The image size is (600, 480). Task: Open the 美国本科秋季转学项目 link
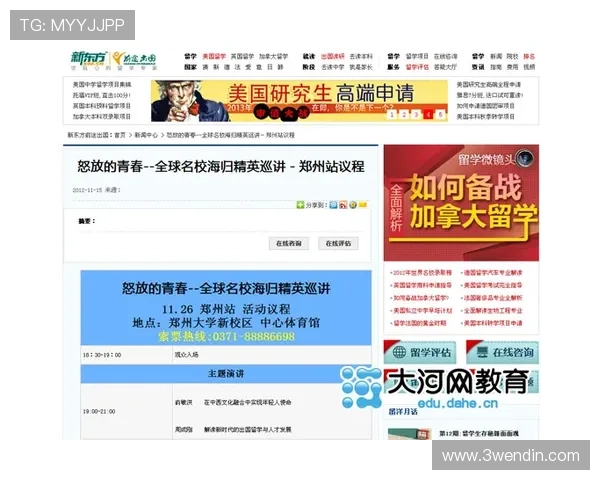[486, 116]
